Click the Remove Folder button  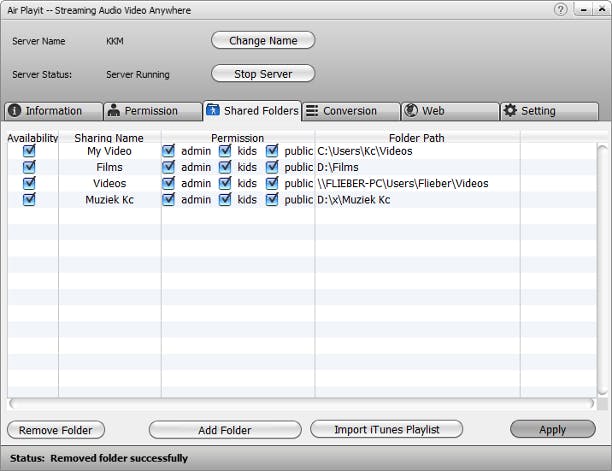click(56, 430)
